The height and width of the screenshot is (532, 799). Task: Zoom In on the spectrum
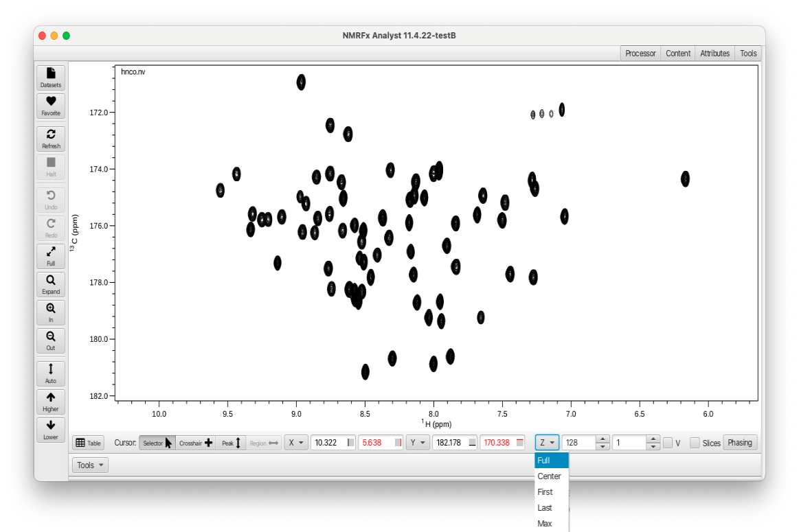click(51, 312)
